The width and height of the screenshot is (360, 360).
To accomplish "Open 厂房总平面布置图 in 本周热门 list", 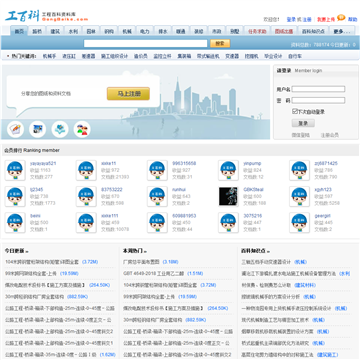I will (141, 262).
